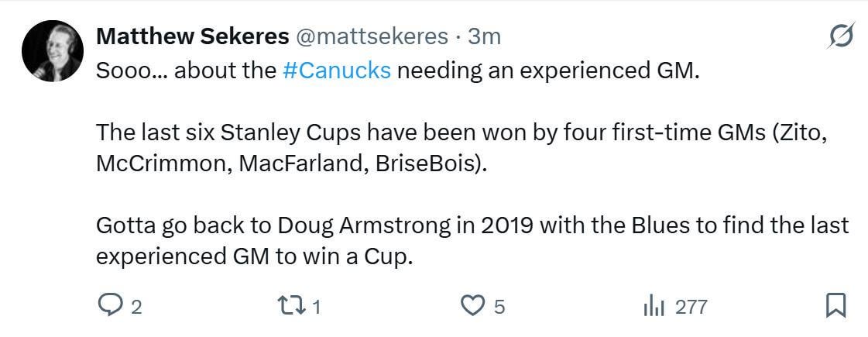Viewport: 868px width, 337px height.
Task: Open Matthew Sekeres display name profile
Action: pyautogui.click(x=193, y=36)
